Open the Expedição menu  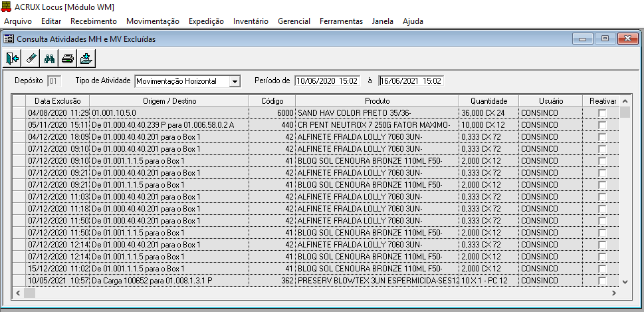click(206, 21)
